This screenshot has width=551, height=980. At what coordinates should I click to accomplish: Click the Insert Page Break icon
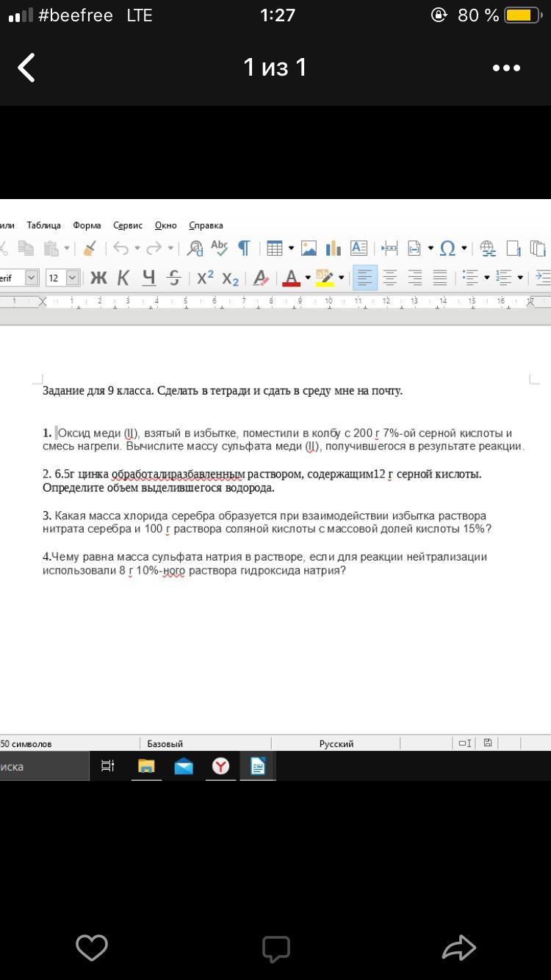click(x=389, y=248)
